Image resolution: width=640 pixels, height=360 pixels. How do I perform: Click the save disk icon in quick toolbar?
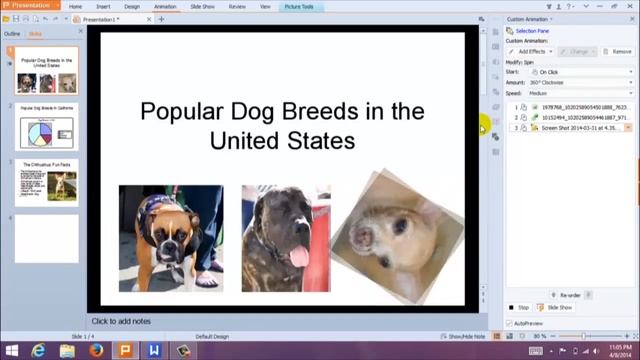[x=16, y=19]
